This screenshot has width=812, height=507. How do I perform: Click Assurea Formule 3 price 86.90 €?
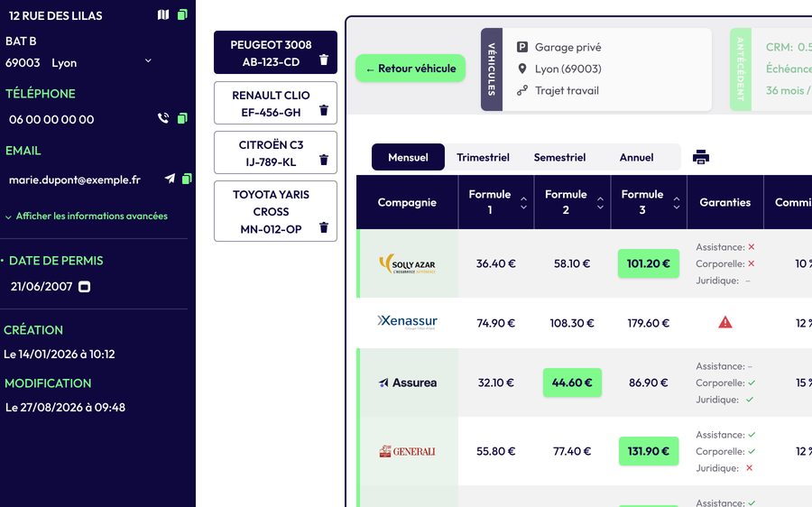click(649, 383)
